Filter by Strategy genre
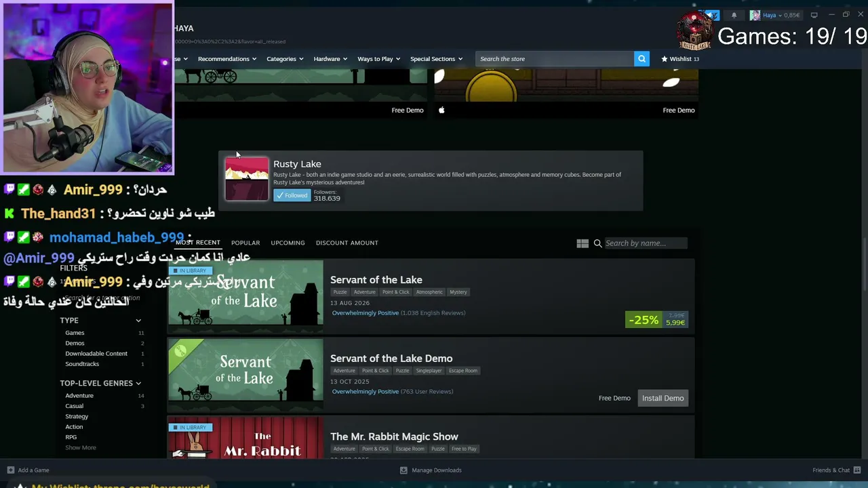This screenshot has width=868, height=488. click(x=77, y=416)
